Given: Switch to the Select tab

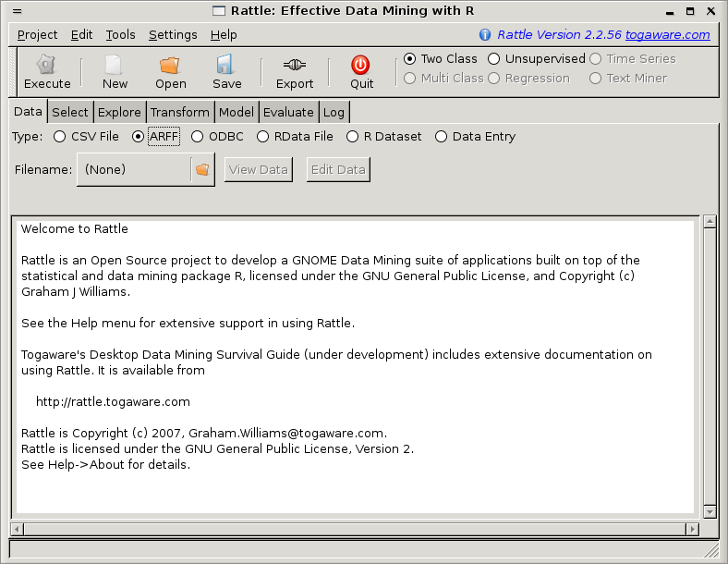Looking at the screenshot, I should click(x=70, y=113).
